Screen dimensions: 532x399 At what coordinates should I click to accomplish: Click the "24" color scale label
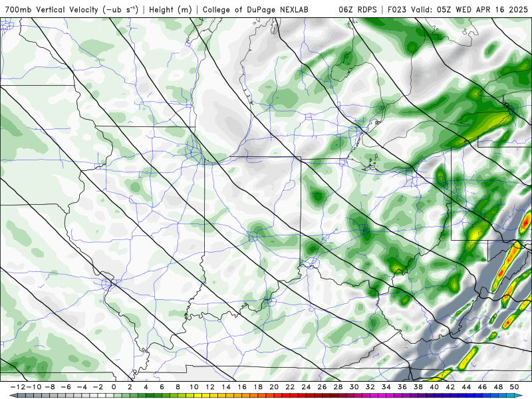pos(306,387)
